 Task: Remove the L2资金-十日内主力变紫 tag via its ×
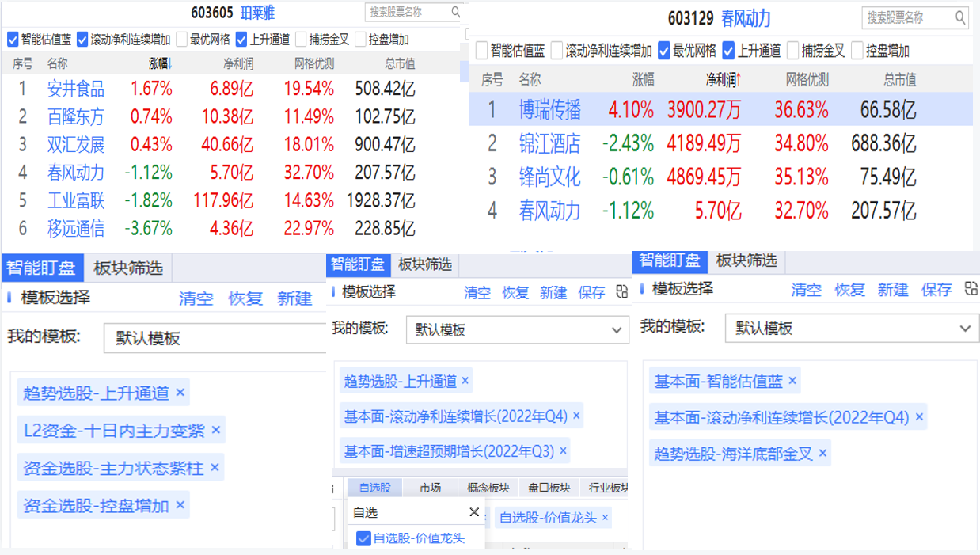click(x=215, y=431)
